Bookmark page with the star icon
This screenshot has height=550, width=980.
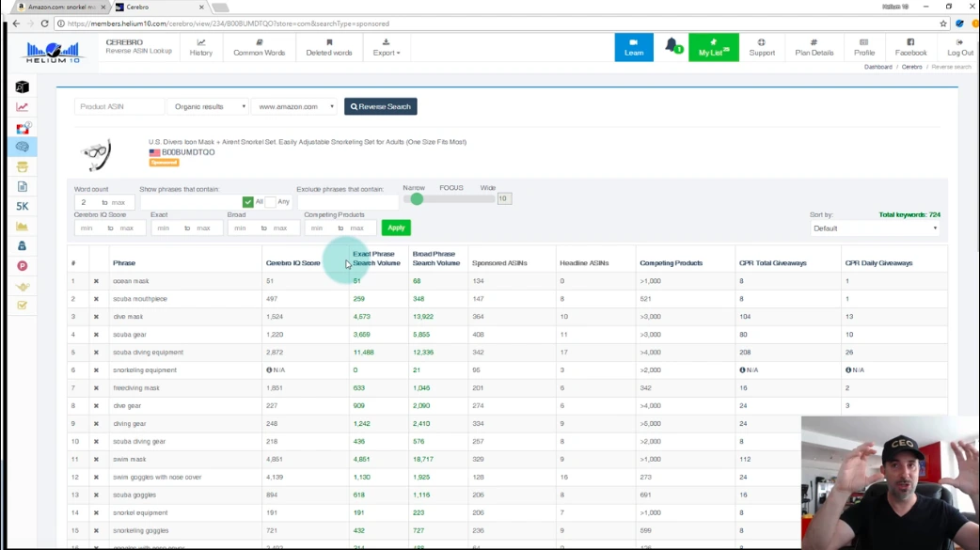(943, 24)
